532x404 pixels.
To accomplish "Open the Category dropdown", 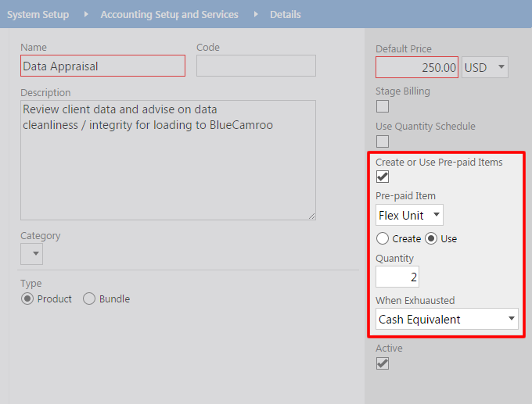I will coord(31,254).
